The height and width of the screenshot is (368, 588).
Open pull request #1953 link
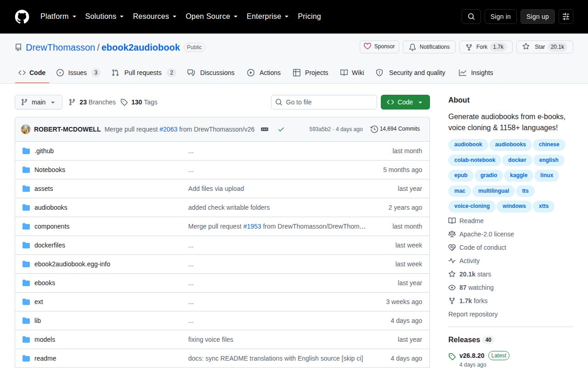pyautogui.click(x=252, y=226)
